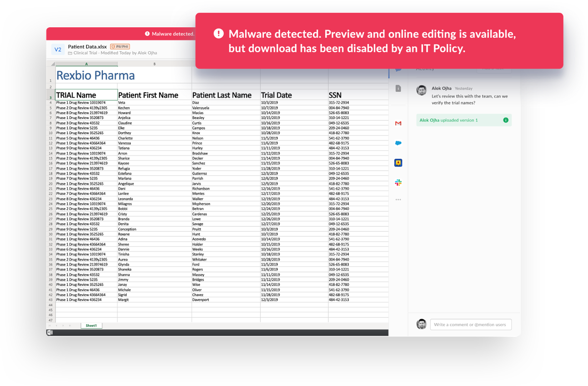Select the trial name cell in Howard's row
This screenshot has width=588, height=386.
(86, 113)
